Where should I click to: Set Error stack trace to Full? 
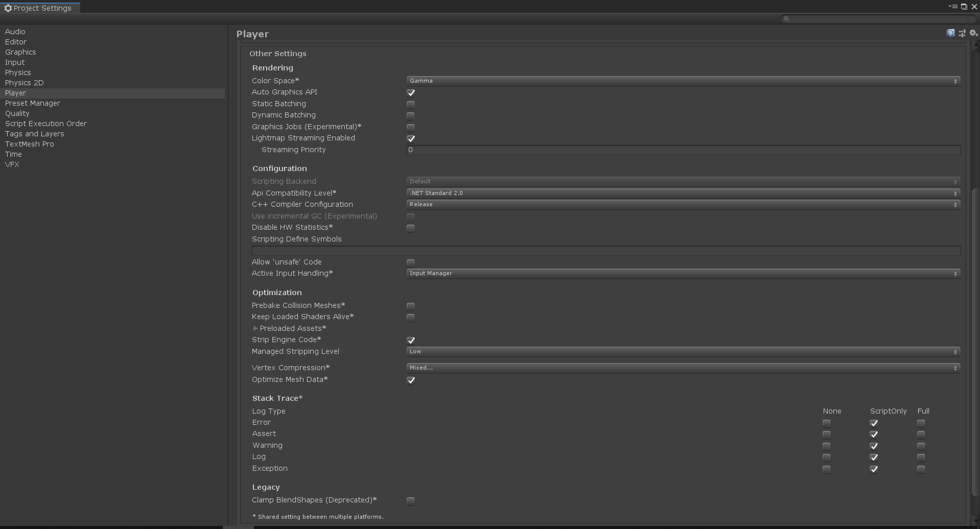click(921, 423)
